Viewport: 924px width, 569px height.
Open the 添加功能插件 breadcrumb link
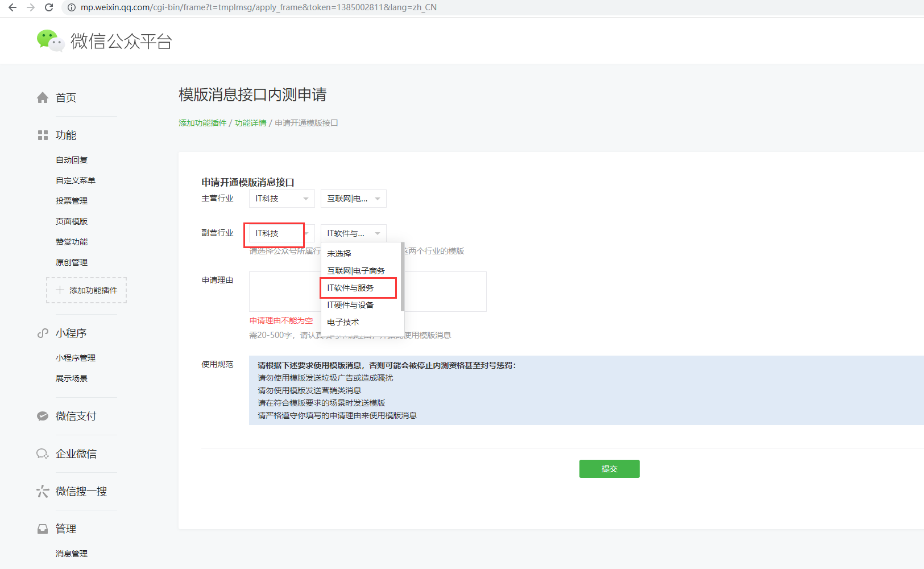click(202, 123)
